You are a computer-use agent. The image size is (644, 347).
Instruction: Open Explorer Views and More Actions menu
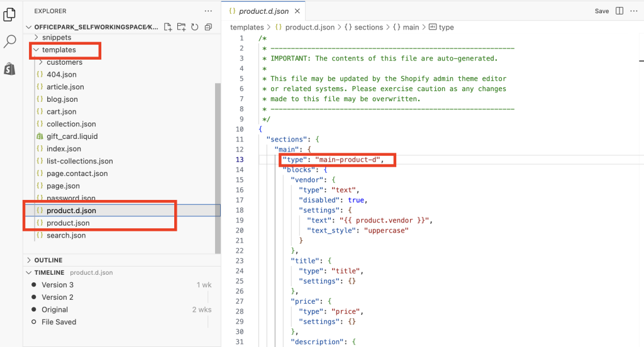pyautogui.click(x=208, y=11)
